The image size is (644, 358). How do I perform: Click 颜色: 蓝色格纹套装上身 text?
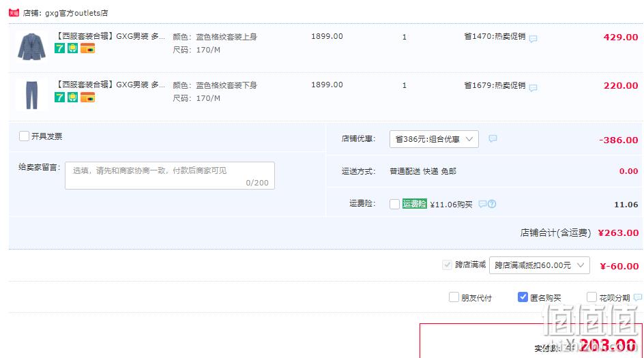[214, 37]
